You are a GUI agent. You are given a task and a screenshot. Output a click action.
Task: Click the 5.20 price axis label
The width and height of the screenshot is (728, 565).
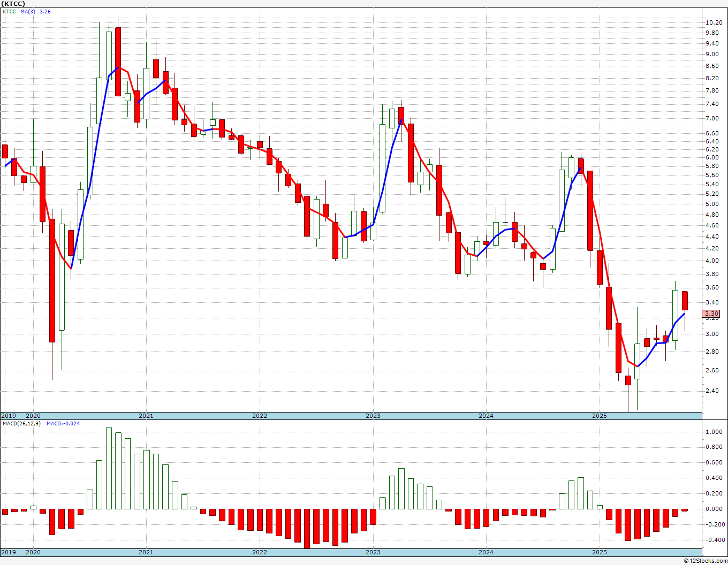click(x=712, y=194)
